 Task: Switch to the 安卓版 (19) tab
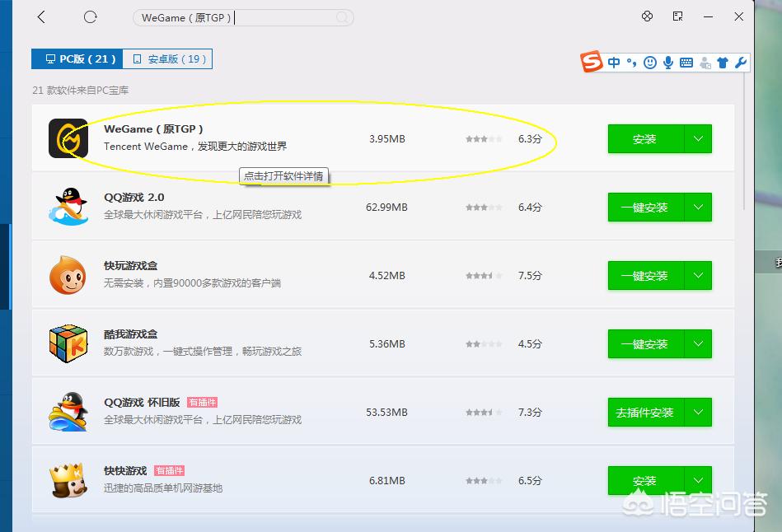click(167, 58)
